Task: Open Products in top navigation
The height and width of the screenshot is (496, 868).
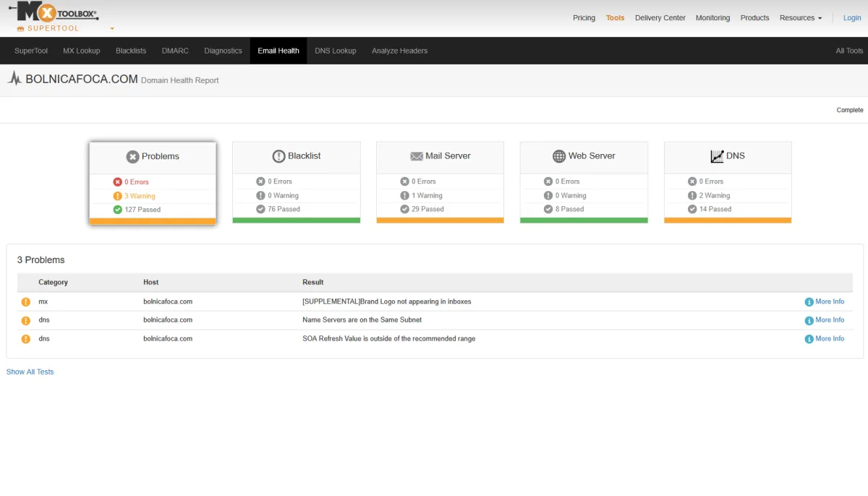Action: click(754, 18)
